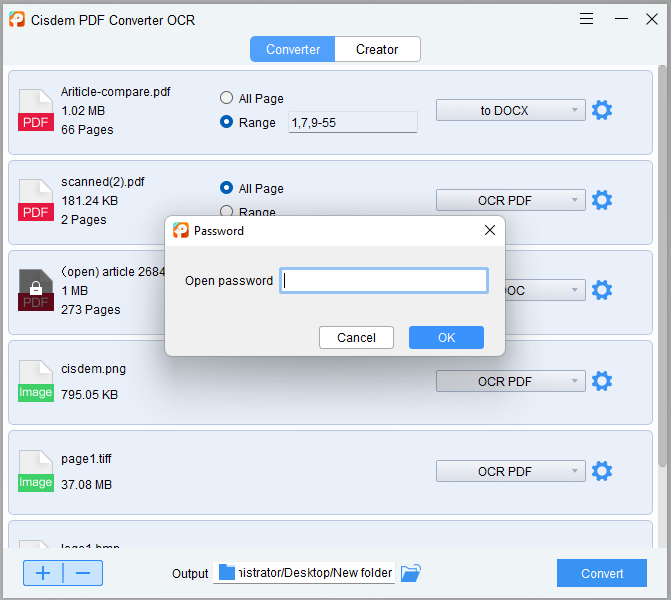Click the page1.tiff Image icon
Viewport: 671px width, 600px height.
click(x=36, y=471)
